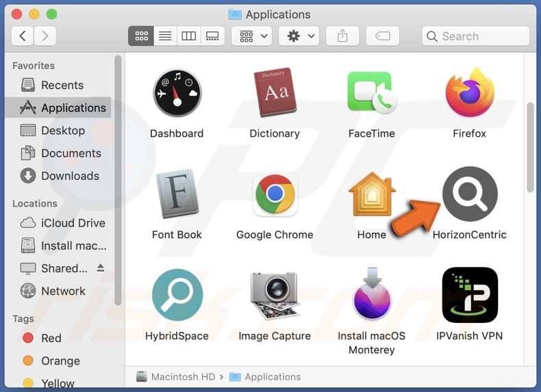This screenshot has width=541, height=392.
Task: Open the gear action menu
Action: click(299, 36)
